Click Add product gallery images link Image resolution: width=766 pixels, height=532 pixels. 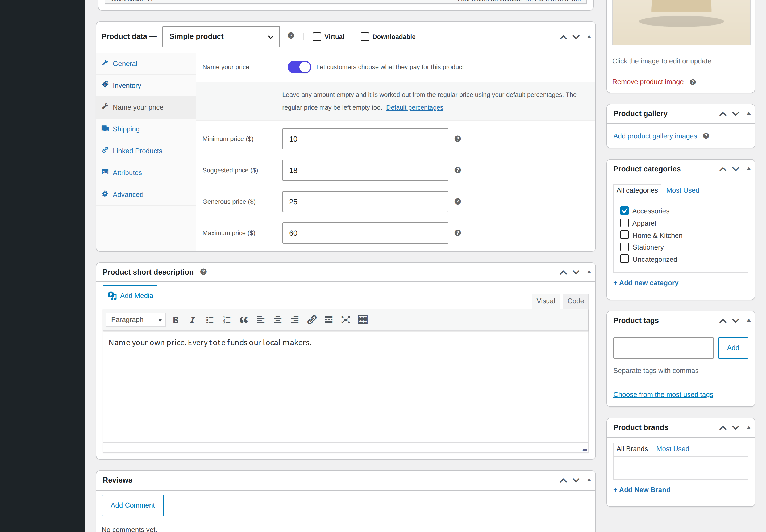click(655, 136)
